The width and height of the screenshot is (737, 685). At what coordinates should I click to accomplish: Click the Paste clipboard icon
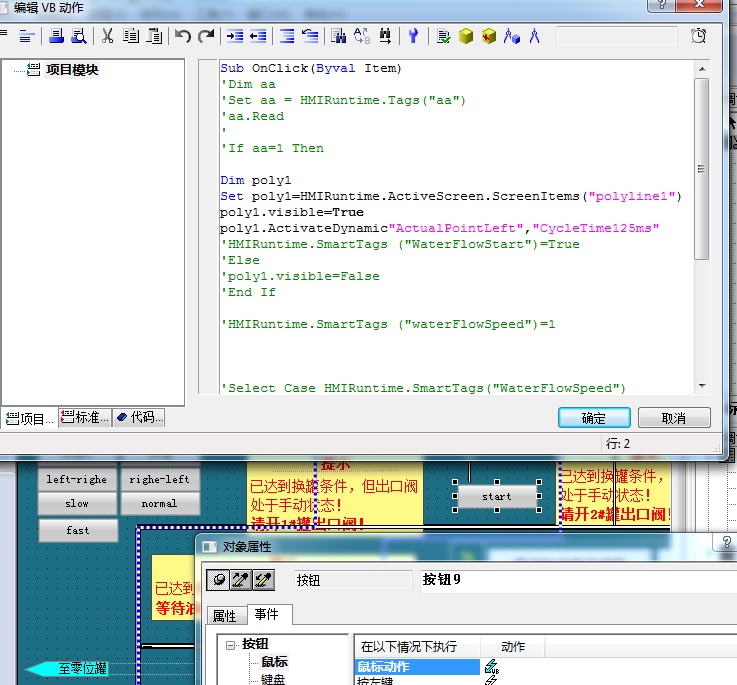click(154, 36)
